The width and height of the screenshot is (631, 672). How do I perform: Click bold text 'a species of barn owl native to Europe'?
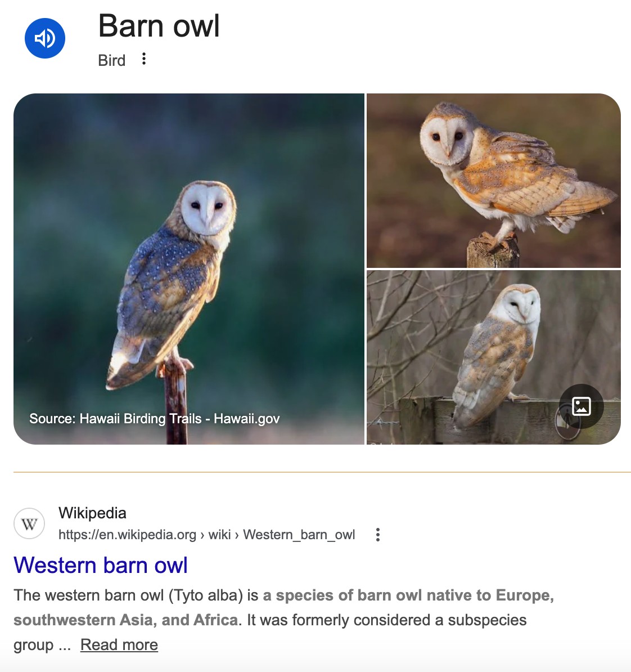point(408,595)
